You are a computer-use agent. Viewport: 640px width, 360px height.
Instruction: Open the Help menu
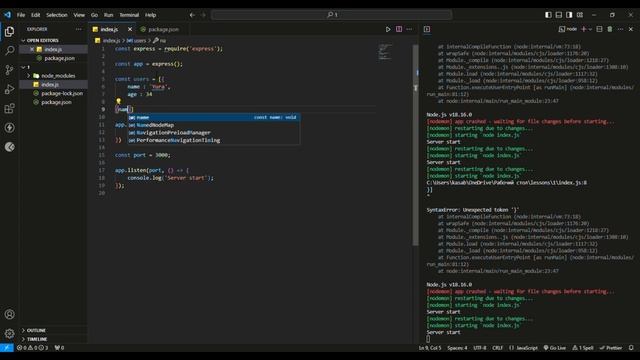pyautogui.click(x=151, y=15)
